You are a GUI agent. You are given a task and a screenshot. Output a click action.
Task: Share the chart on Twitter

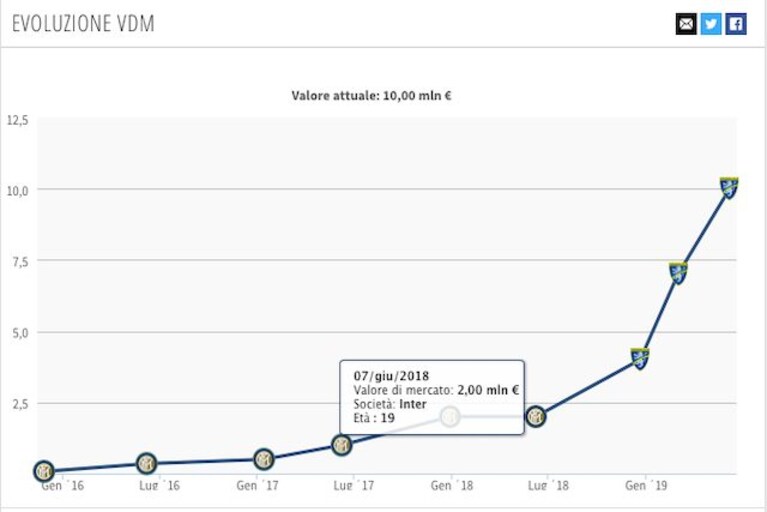click(711, 24)
